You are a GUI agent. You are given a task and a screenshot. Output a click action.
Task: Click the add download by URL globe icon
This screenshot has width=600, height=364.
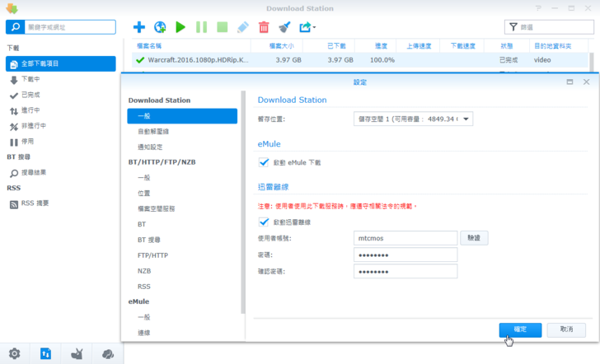click(x=160, y=27)
